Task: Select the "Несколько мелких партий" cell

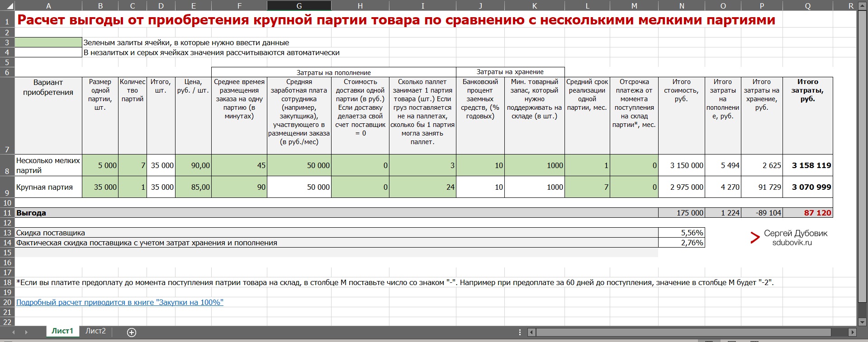Action: coord(48,165)
